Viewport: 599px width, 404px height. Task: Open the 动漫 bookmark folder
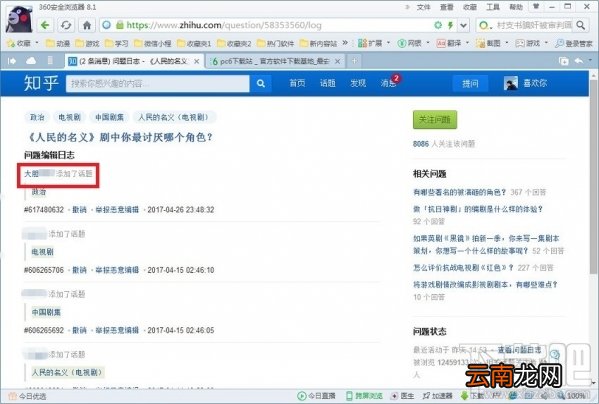click(x=58, y=43)
